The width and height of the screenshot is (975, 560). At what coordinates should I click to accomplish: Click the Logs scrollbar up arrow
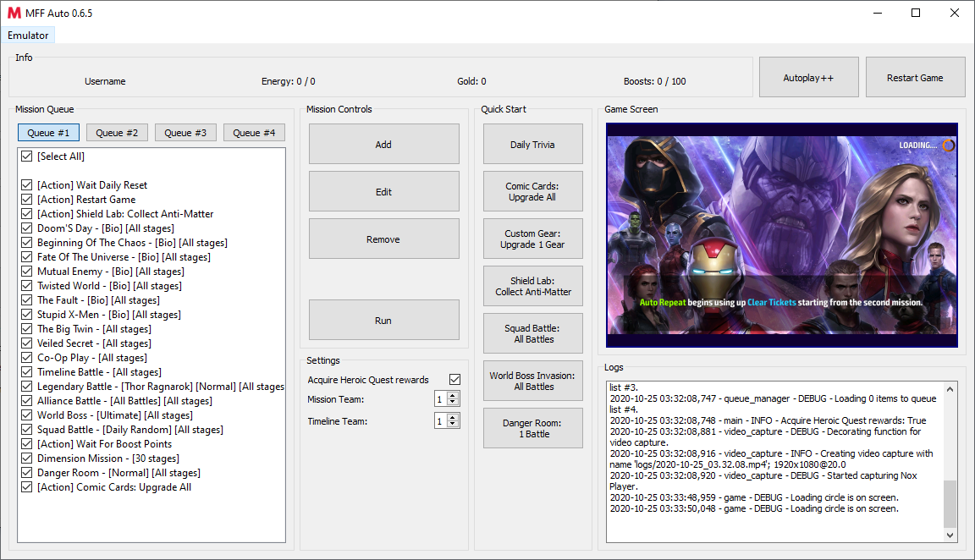coord(950,389)
